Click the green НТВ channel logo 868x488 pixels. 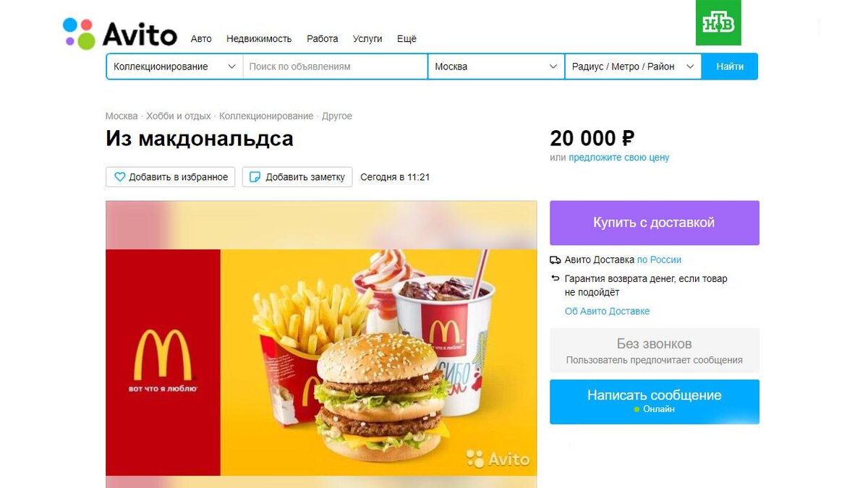718,22
